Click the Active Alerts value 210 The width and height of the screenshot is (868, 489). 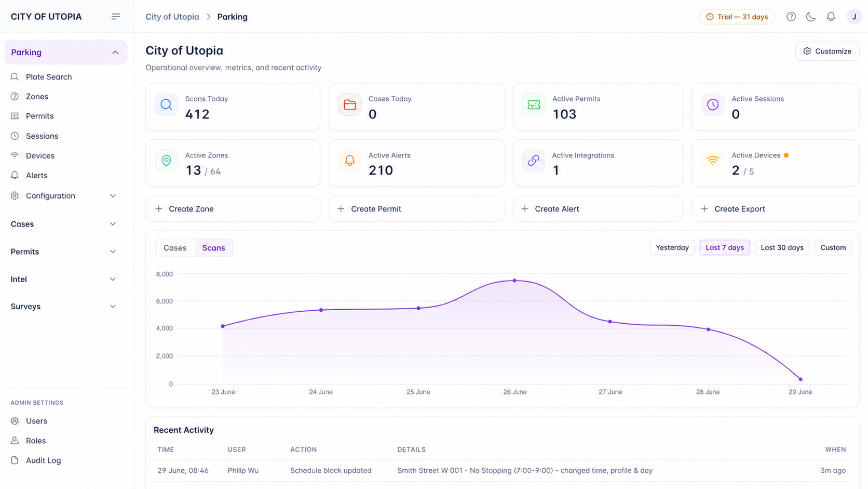[381, 170]
